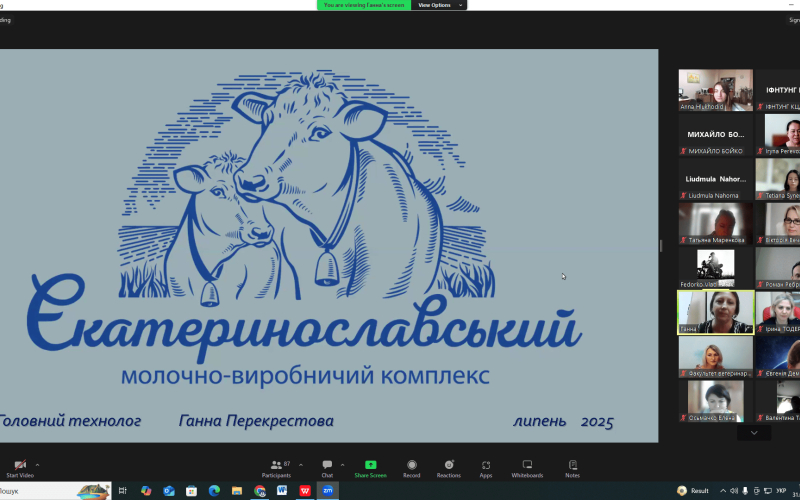Show hidden system tray icons

pyautogui.click(x=722, y=491)
